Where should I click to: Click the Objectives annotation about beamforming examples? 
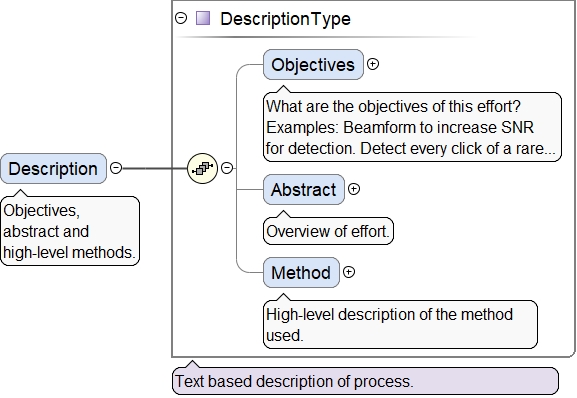[412, 127]
